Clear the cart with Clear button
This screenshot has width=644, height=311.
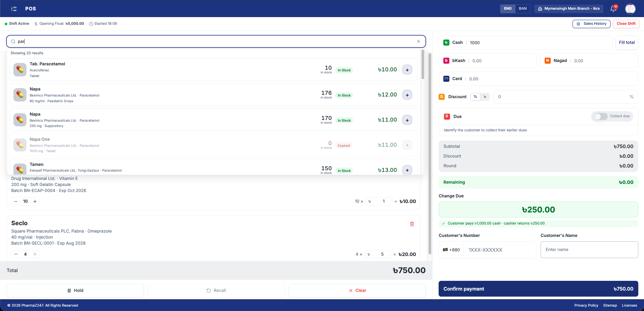(357, 291)
